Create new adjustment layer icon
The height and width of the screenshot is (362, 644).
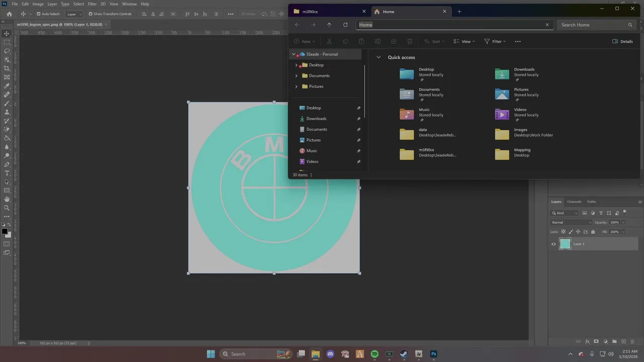coord(606,342)
